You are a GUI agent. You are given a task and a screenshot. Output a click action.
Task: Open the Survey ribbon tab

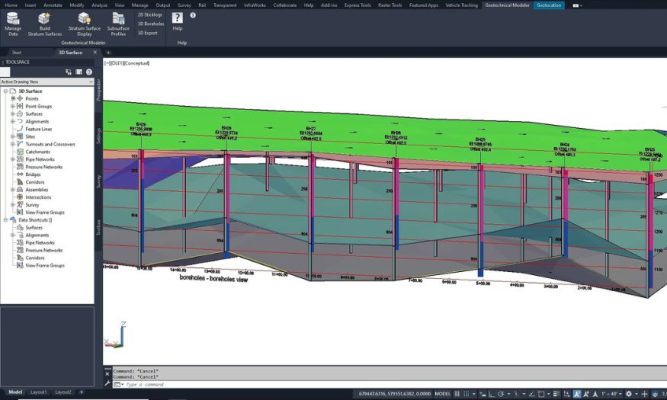[184, 5]
